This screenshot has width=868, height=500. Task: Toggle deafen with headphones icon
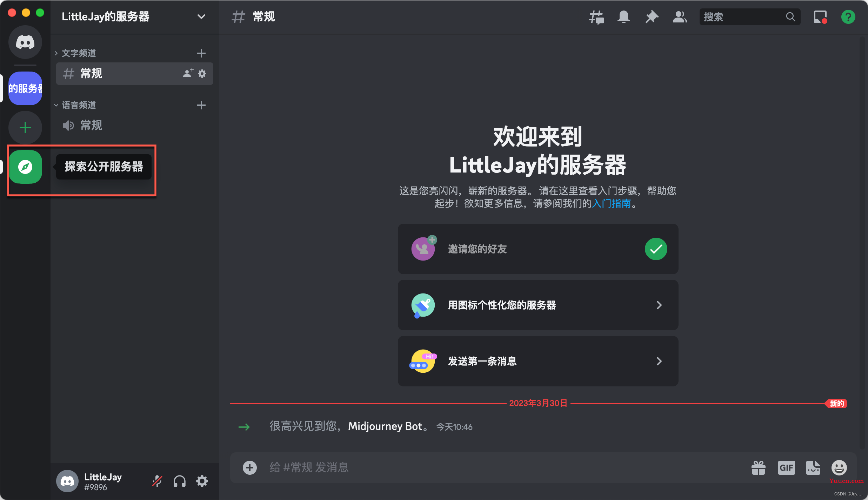(180, 481)
